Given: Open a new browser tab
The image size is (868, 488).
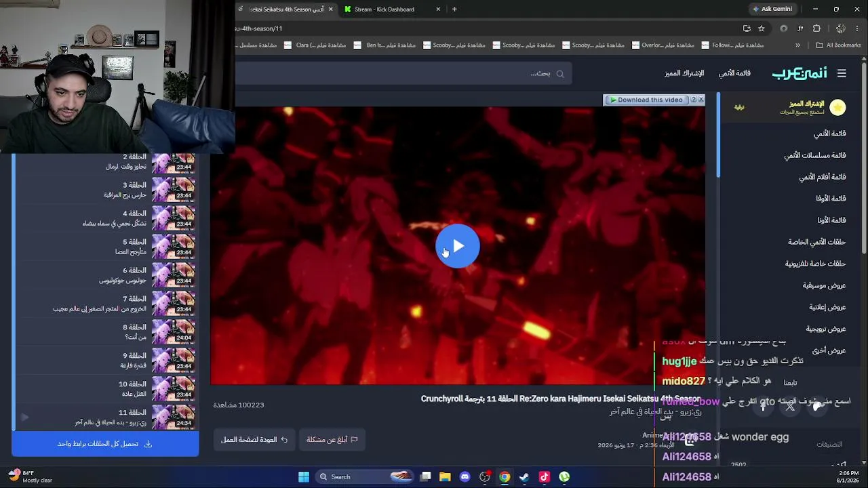Looking at the screenshot, I should click(454, 9).
